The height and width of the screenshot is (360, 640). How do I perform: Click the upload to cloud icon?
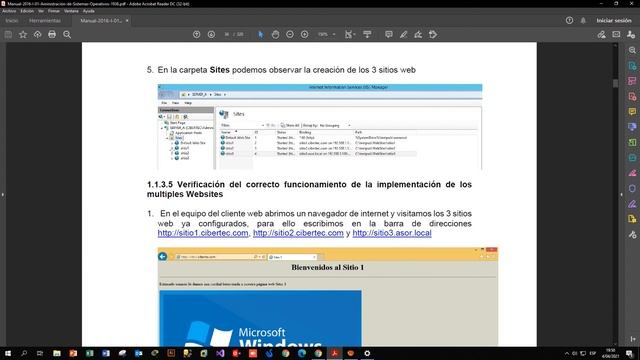(x=38, y=35)
